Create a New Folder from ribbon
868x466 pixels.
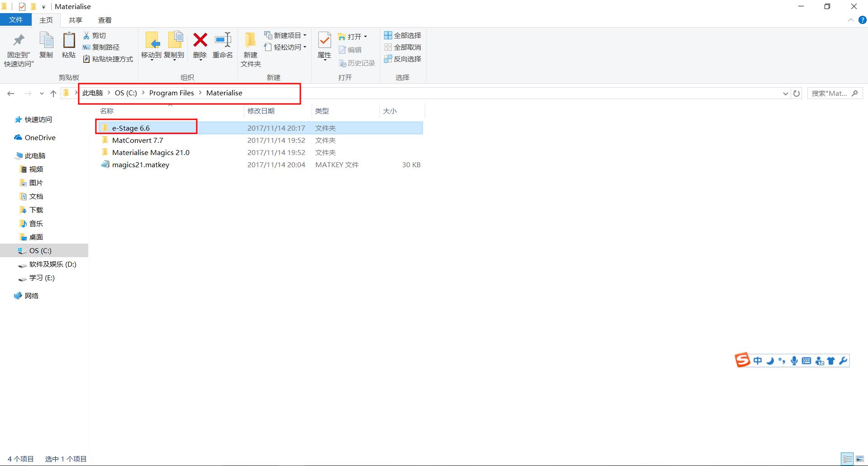click(250, 41)
